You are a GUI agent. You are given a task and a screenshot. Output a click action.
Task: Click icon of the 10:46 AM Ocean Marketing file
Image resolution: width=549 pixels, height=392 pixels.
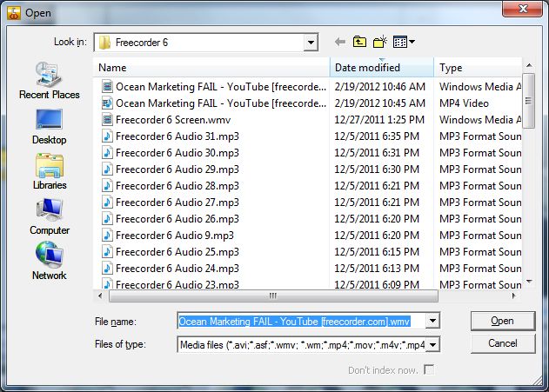[x=107, y=86]
